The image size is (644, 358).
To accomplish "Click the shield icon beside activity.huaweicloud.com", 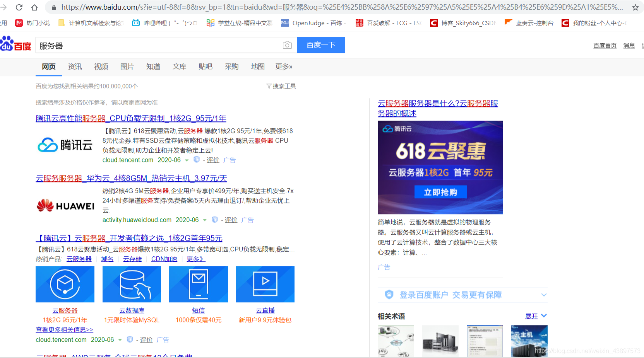I will (215, 220).
